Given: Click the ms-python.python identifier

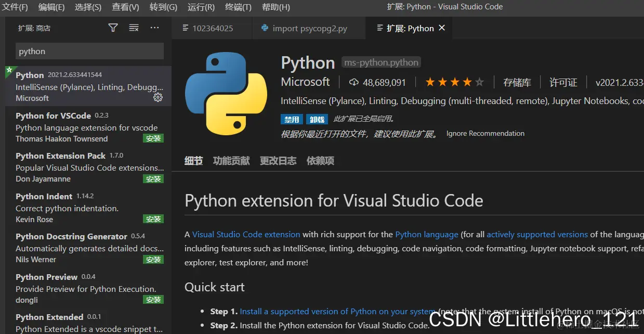Looking at the screenshot, I should tap(381, 62).
